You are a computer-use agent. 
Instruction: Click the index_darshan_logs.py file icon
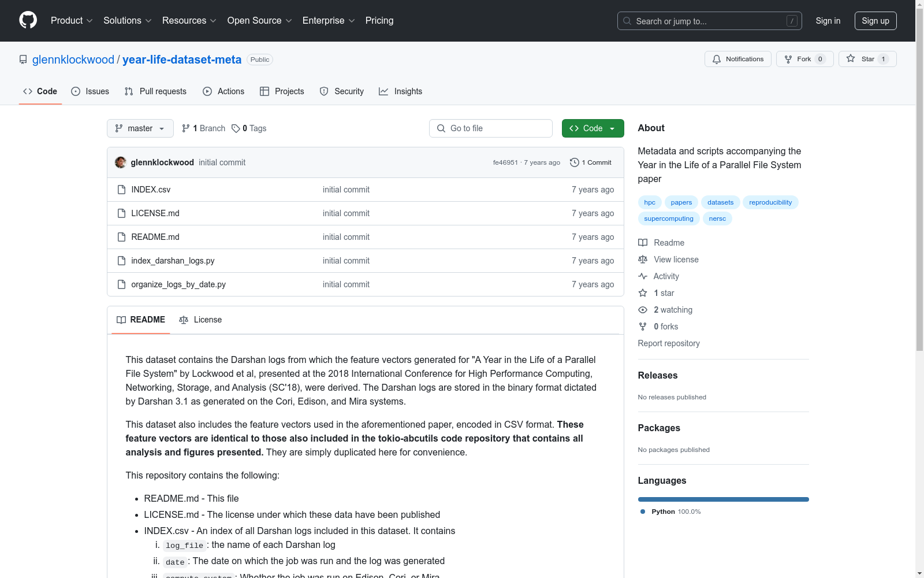(121, 261)
